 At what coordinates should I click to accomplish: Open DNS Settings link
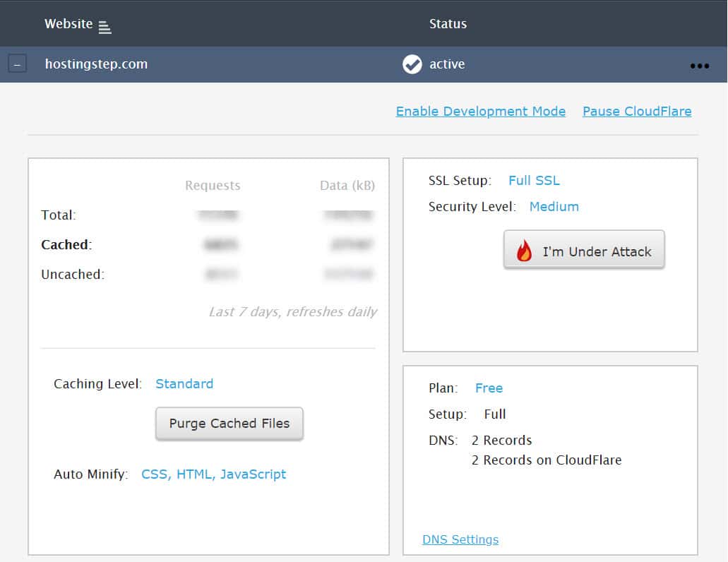(460, 539)
